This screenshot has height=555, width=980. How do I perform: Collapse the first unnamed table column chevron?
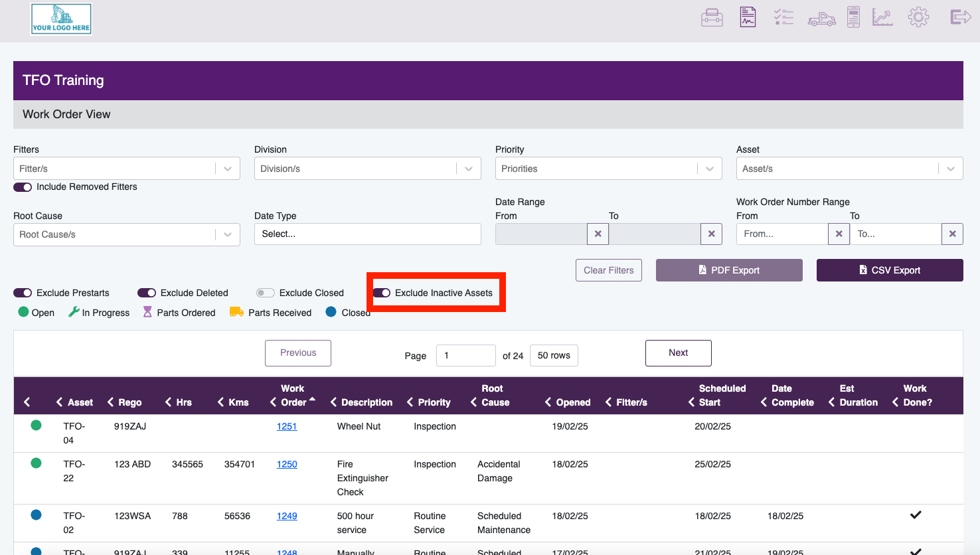(x=27, y=402)
